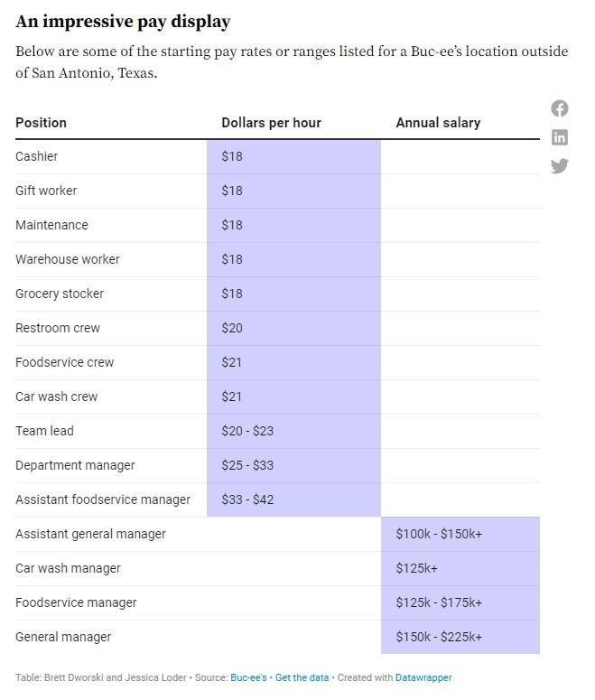Click the Assistant general manager salary cell
Image resolution: width=595 pixels, height=700 pixels.
439,534
